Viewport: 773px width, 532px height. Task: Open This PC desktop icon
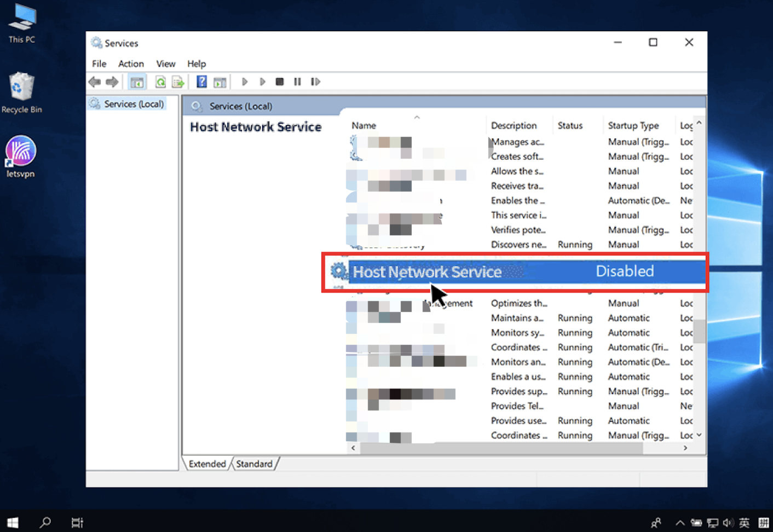pos(22,24)
